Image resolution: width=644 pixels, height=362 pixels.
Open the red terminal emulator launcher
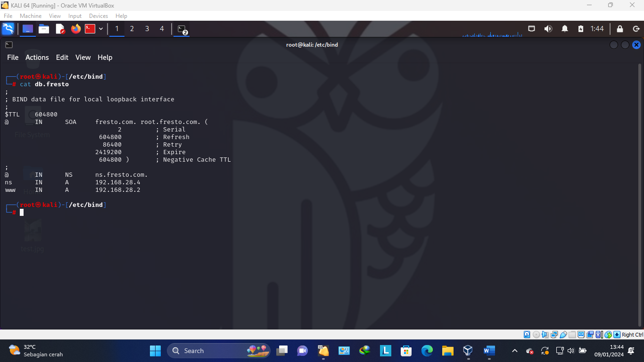(x=90, y=29)
